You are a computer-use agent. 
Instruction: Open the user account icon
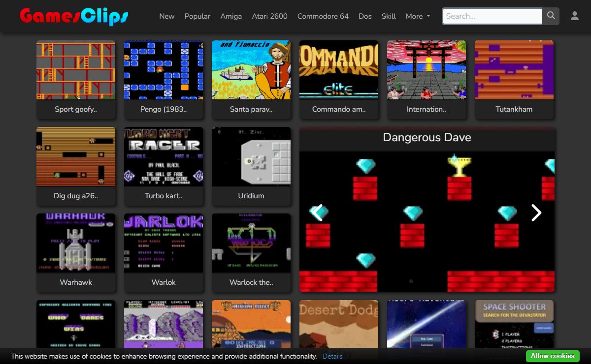[x=575, y=16]
